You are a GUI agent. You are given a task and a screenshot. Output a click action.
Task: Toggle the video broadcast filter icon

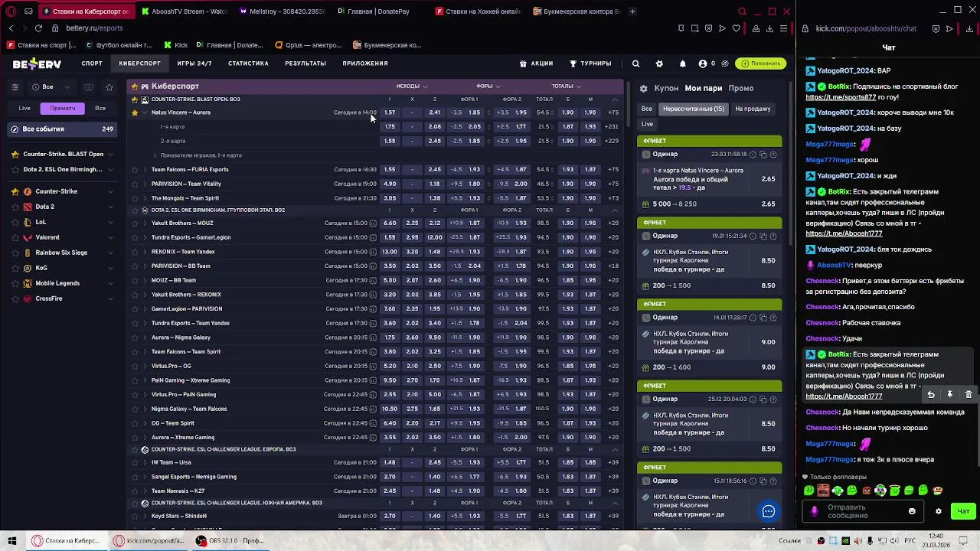89,86
